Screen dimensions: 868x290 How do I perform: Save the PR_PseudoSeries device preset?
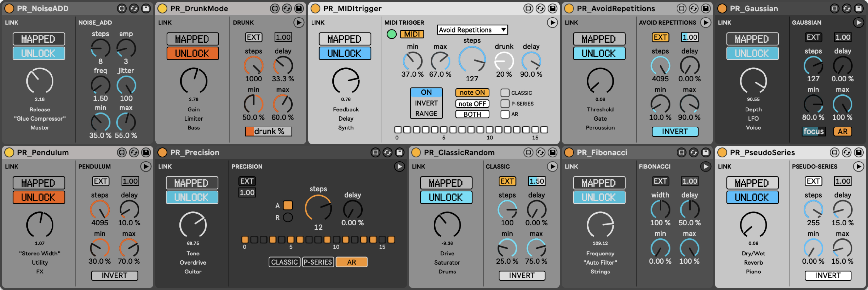[x=859, y=152]
